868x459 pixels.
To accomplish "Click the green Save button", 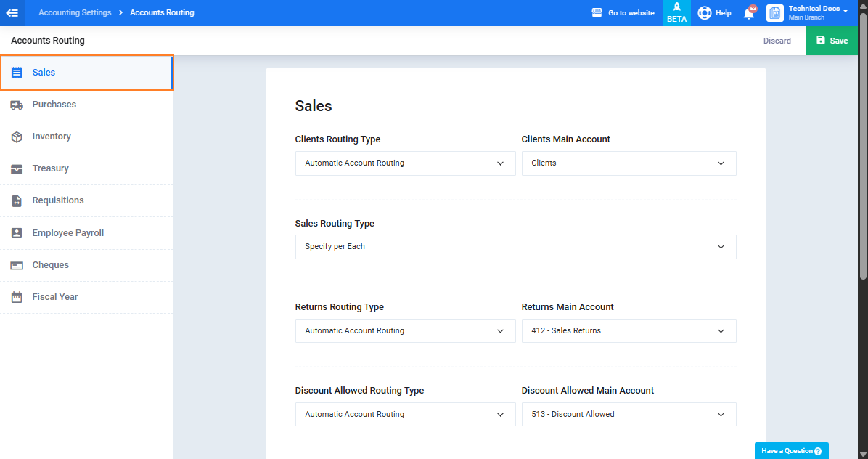I will tap(832, 41).
